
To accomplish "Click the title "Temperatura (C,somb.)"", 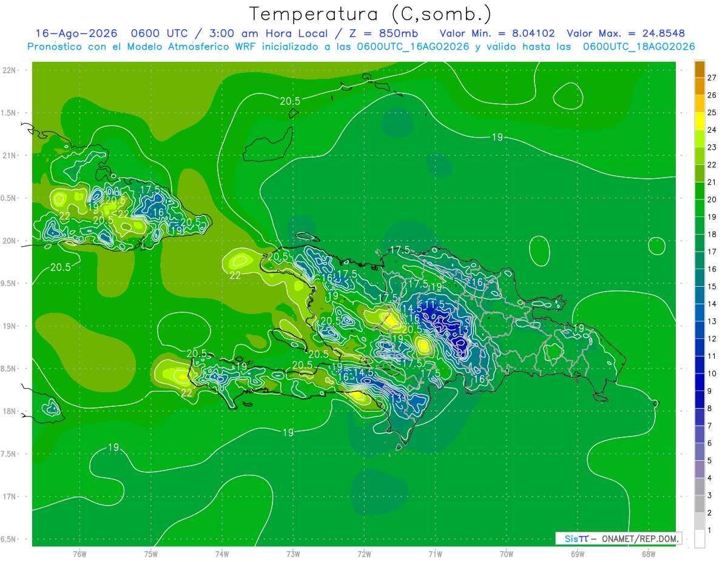I will pyautogui.click(x=370, y=15).
